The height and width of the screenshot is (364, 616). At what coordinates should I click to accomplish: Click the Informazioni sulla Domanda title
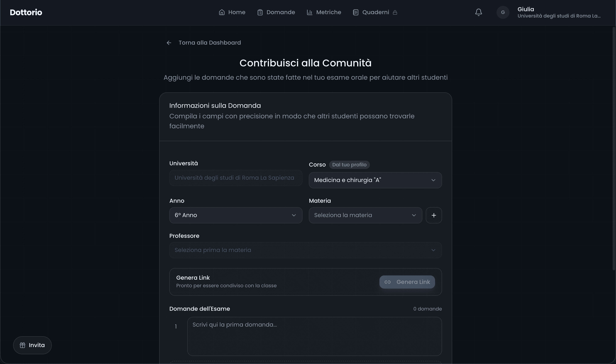pos(215,105)
